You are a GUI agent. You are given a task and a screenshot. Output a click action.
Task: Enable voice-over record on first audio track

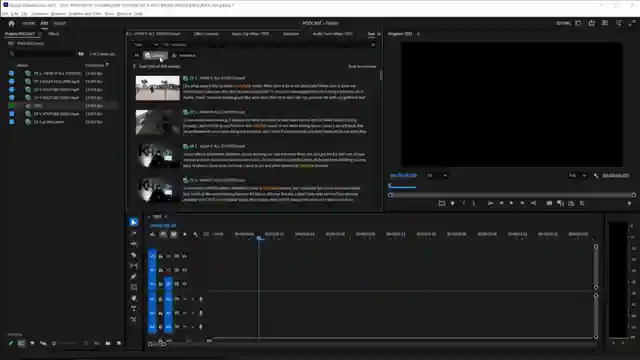pos(200,299)
